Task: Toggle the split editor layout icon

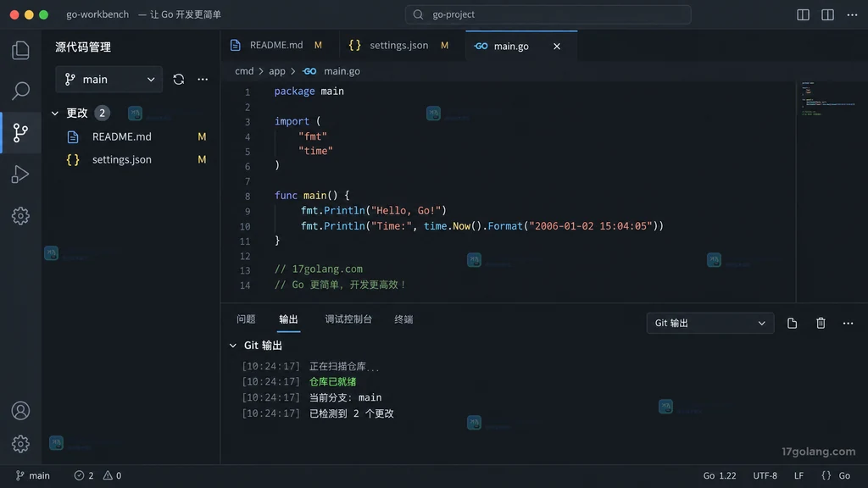Action: click(x=803, y=15)
